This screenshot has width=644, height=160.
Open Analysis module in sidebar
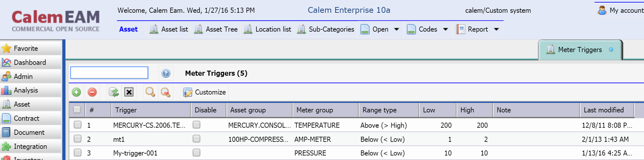click(x=30, y=90)
